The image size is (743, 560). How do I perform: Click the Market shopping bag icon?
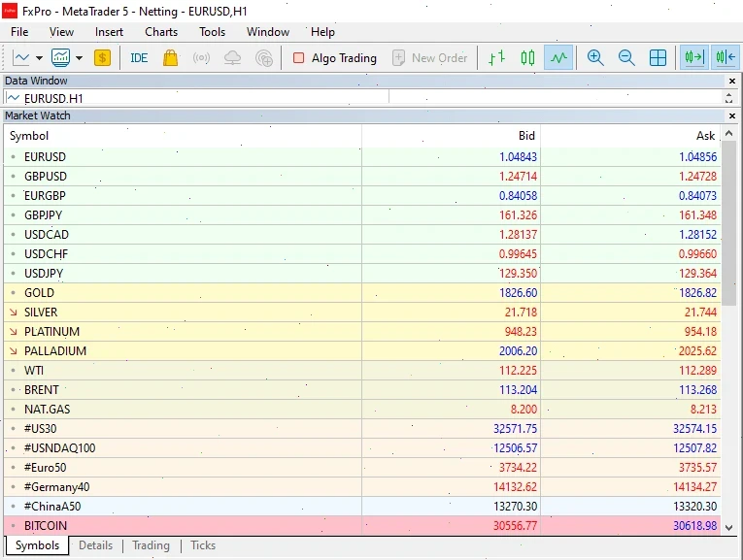[x=170, y=58]
